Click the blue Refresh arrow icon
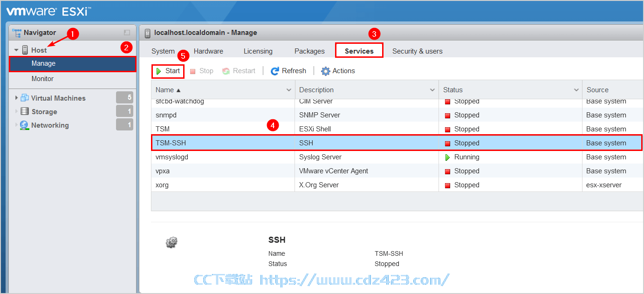This screenshot has height=294, width=644. point(275,71)
